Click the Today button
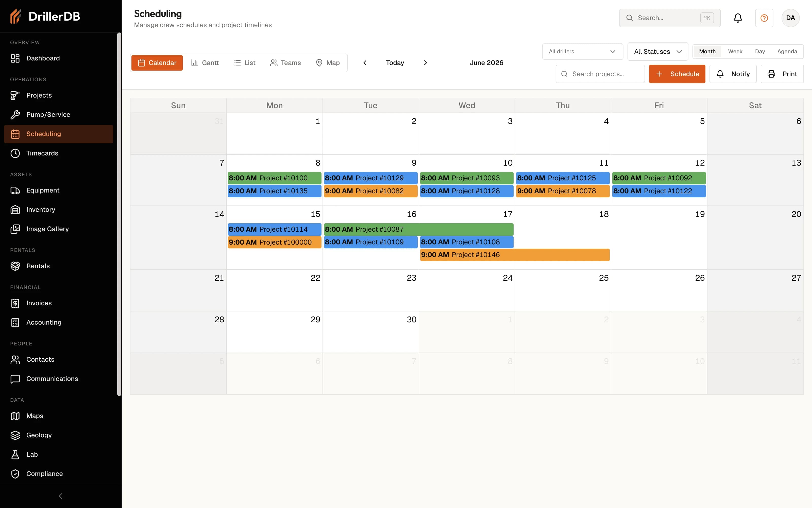This screenshot has width=812, height=508. 395,63
